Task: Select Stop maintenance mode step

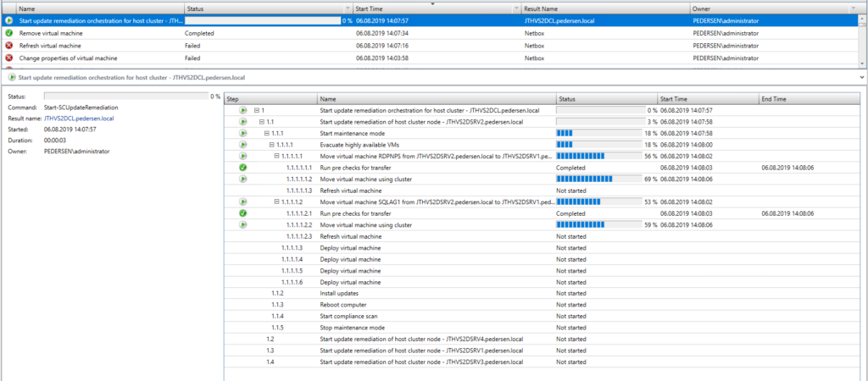Action: click(x=542, y=328)
